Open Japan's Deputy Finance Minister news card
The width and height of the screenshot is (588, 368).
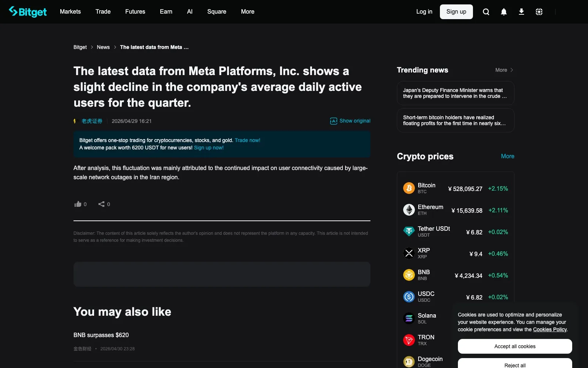[x=455, y=93]
